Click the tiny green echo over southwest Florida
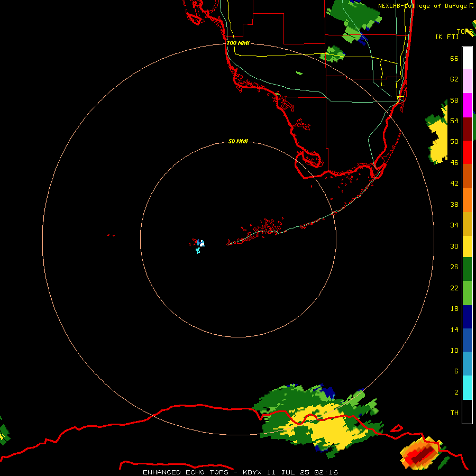The image size is (476, 476). tap(299, 73)
